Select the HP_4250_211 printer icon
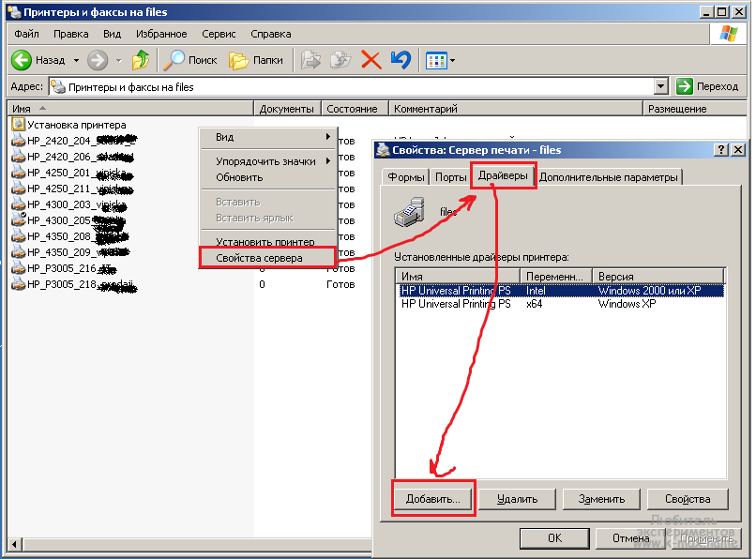 tap(19, 189)
